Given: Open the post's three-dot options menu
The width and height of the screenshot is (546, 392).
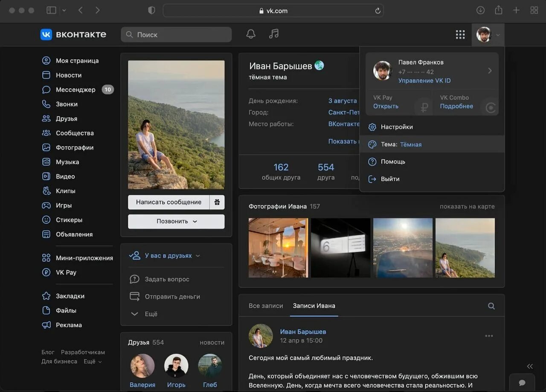Looking at the screenshot, I should click(x=489, y=336).
